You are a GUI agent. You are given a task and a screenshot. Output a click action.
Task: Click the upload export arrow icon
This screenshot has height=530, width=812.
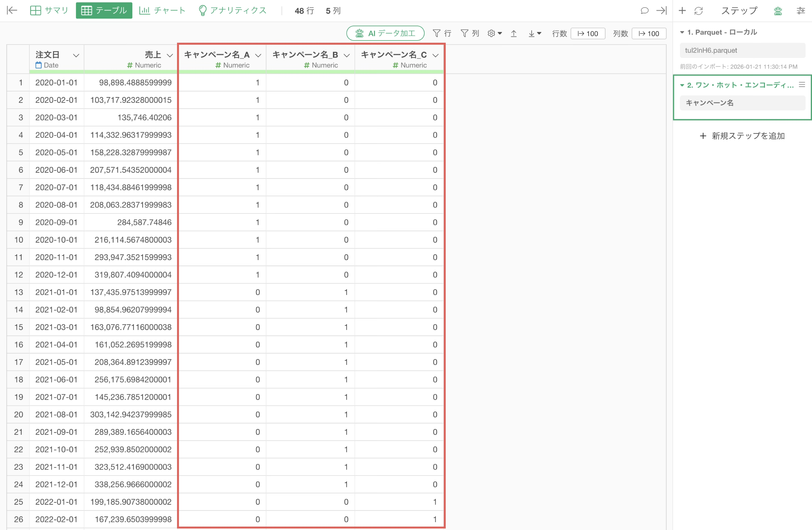[513, 33]
